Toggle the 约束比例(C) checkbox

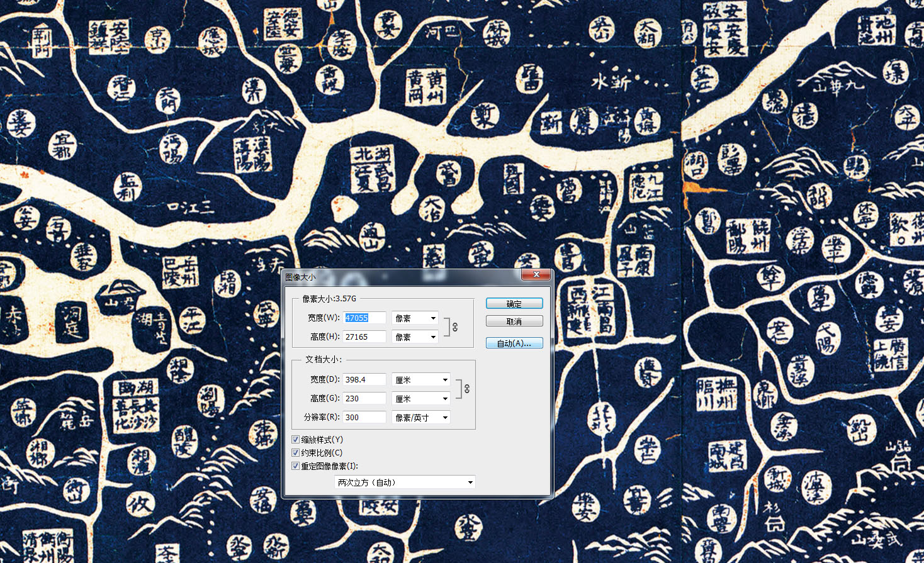click(x=295, y=452)
